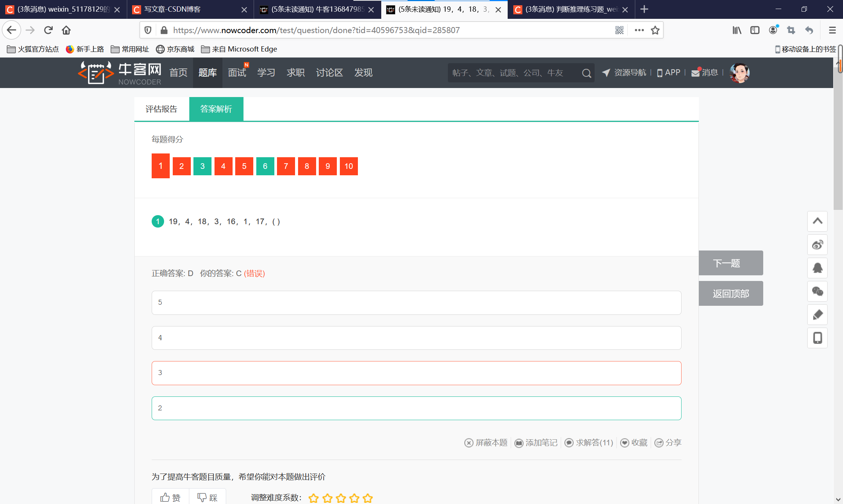Open the 首页 navigation item
843x504 pixels.
point(178,73)
